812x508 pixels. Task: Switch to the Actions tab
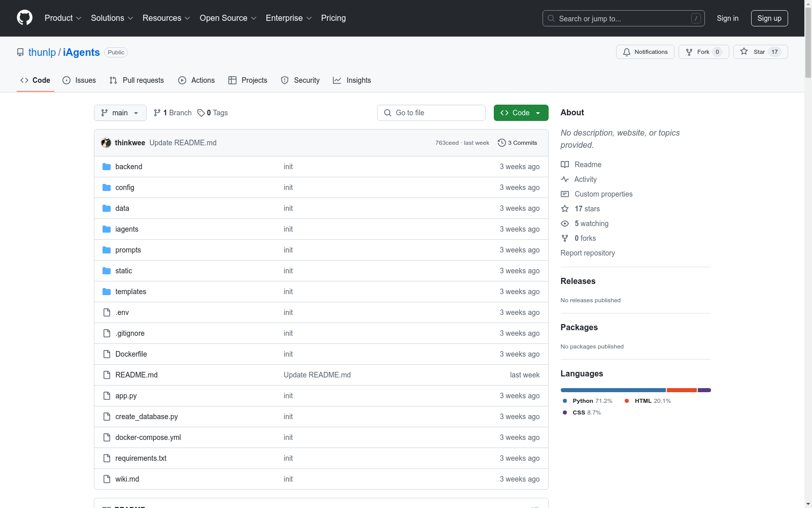196,80
